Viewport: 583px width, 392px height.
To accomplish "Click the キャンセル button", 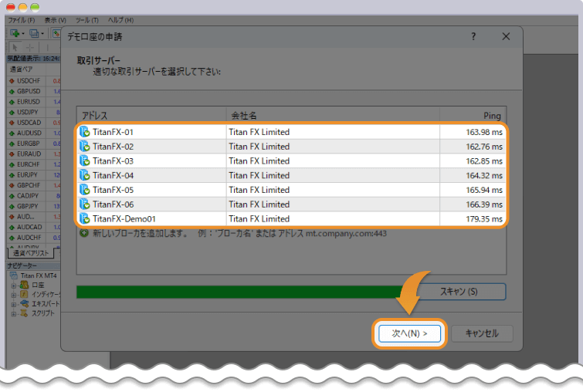I will [x=482, y=333].
